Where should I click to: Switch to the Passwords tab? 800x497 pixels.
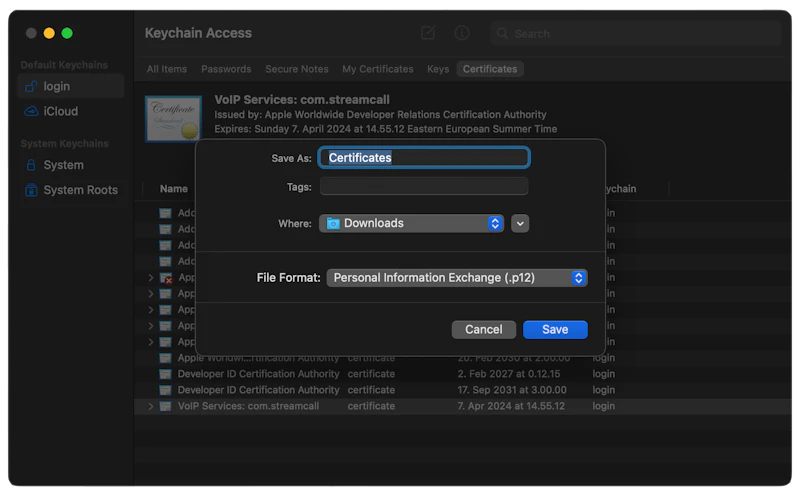pos(226,69)
